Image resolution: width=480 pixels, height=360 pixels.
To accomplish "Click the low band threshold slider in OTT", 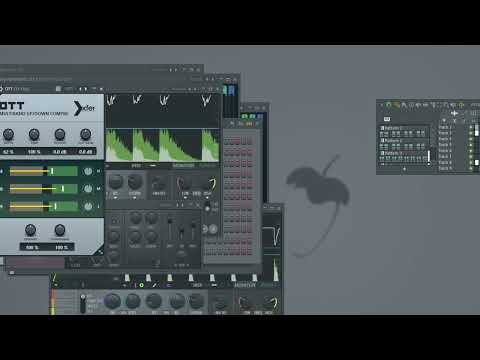I will 44,206.
